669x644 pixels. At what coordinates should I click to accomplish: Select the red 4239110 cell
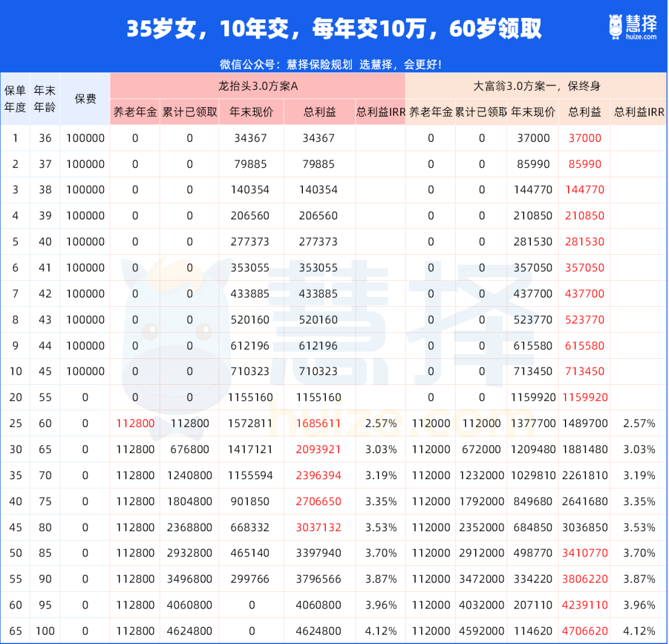pyautogui.click(x=585, y=605)
